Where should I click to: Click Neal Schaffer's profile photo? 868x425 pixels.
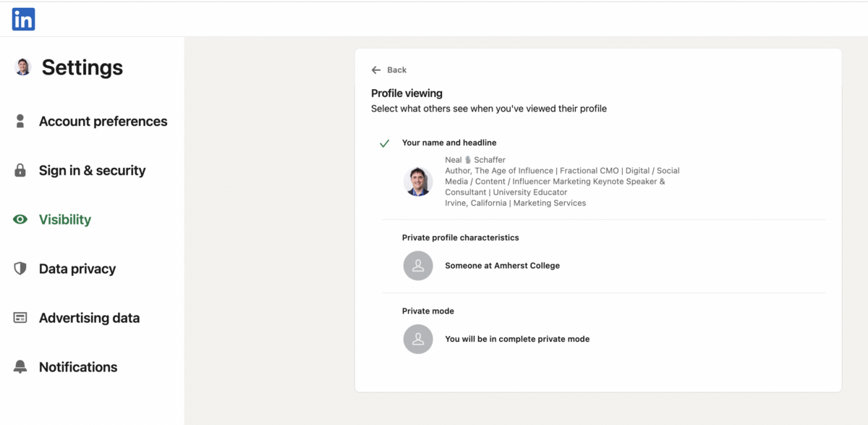pos(418,182)
